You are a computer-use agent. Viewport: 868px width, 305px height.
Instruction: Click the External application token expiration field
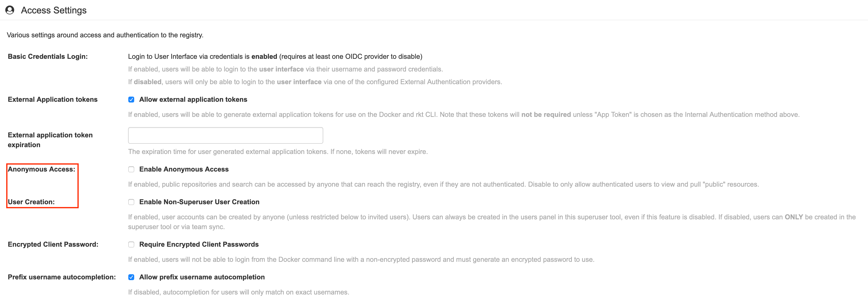click(x=225, y=135)
